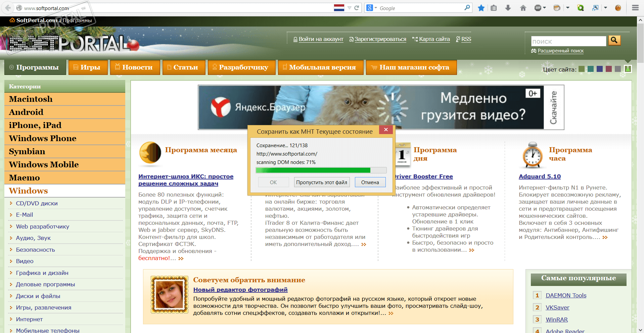Screen dimensions: 644x333
Task: Select the iPhone, iPad category
Action: [65, 125]
